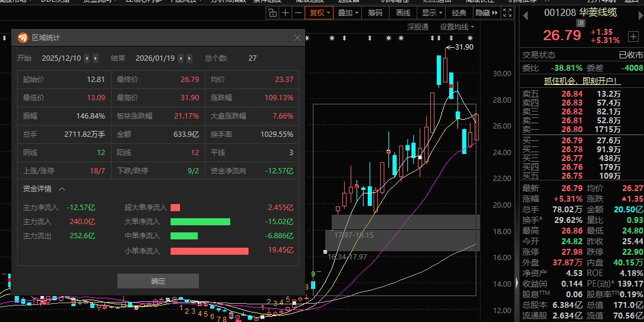Image resolution: width=644 pixels, height=322 pixels.
Task: Collapse the 资金详情 section
Action: pos(62,189)
